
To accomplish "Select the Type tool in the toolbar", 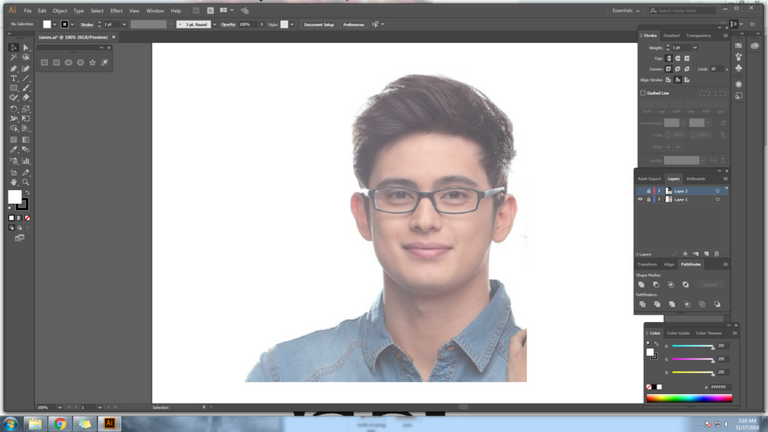I will (x=14, y=78).
